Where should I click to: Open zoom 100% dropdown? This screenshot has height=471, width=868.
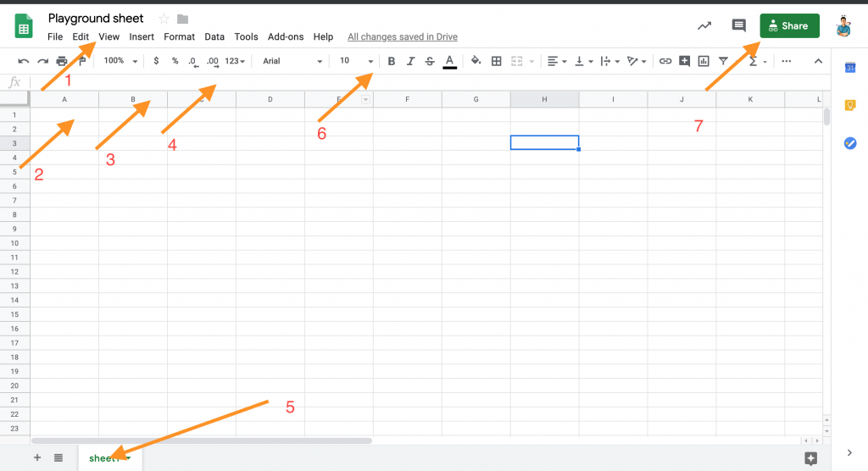pyautogui.click(x=120, y=61)
